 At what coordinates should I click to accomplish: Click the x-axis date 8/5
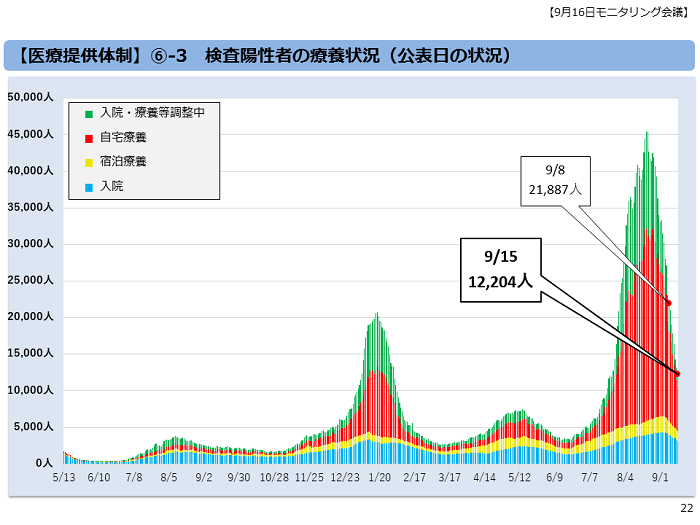(x=169, y=478)
